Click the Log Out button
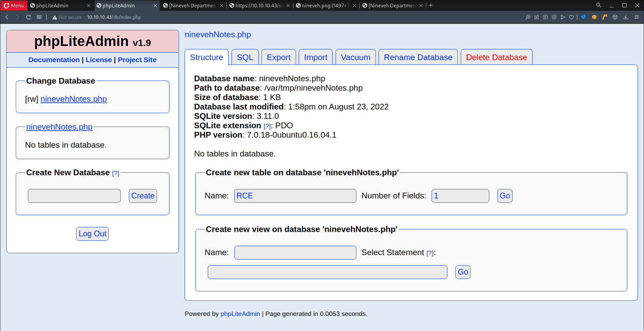644x331 pixels. point(92,234)
